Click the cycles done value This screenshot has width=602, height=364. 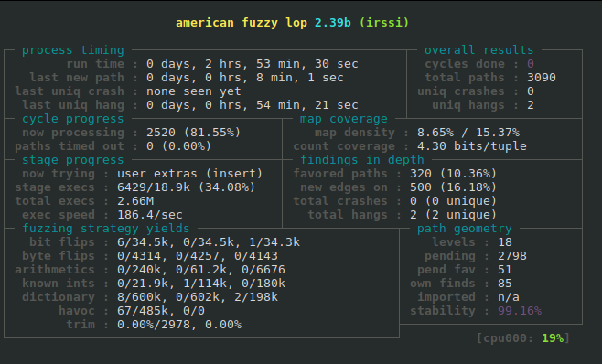pyautogui.click(x=531, y=64)
